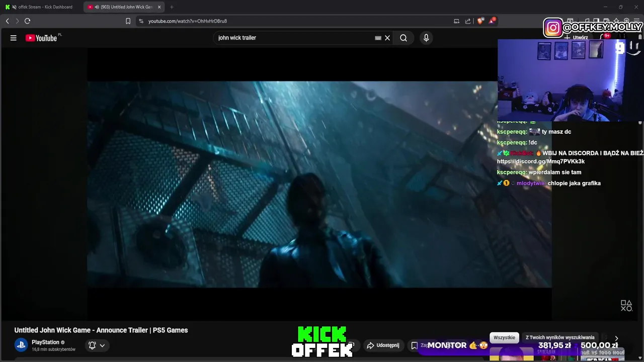Open a new browser tab
The width and height of the screenshot is (644, 362).
[172, 7]
